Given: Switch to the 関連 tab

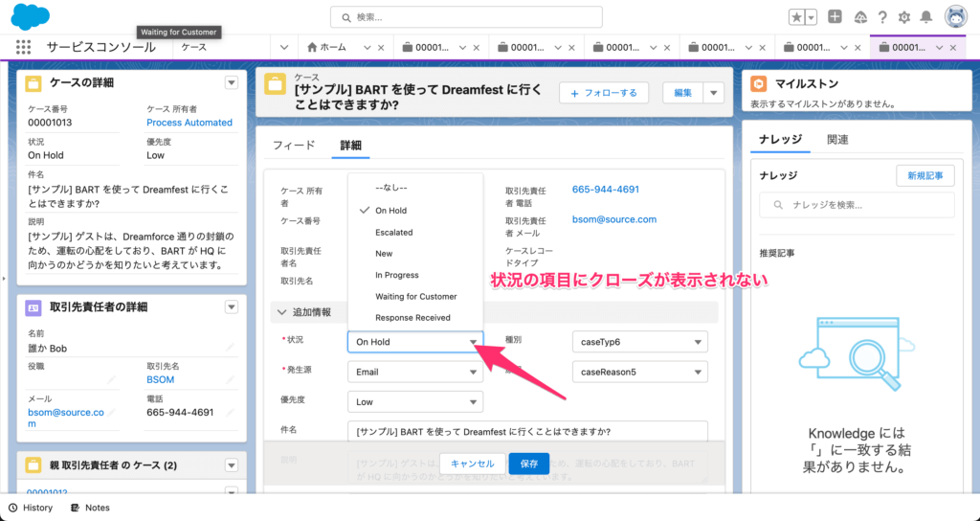Looking at the screenshot, I should coord(837,140).
